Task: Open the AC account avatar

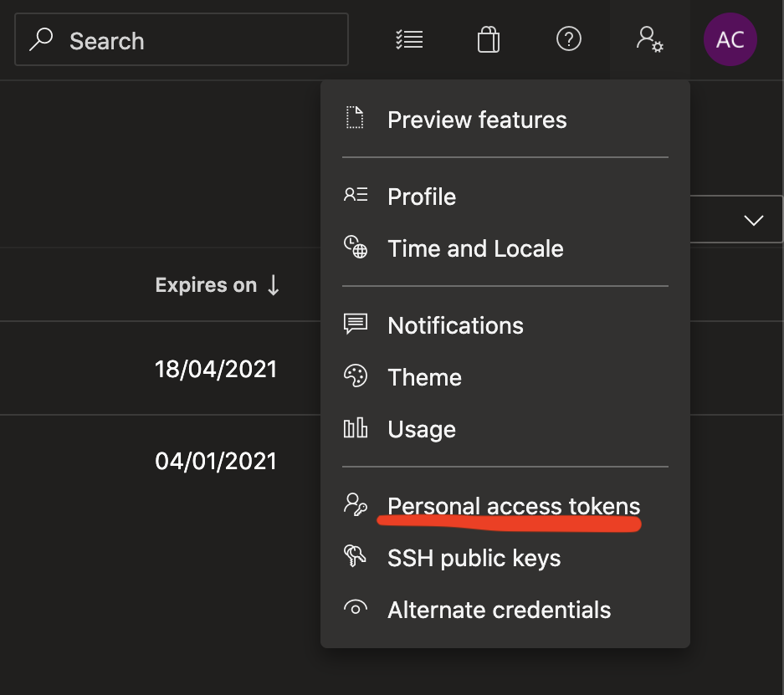Action: click(x=730, y=39)
